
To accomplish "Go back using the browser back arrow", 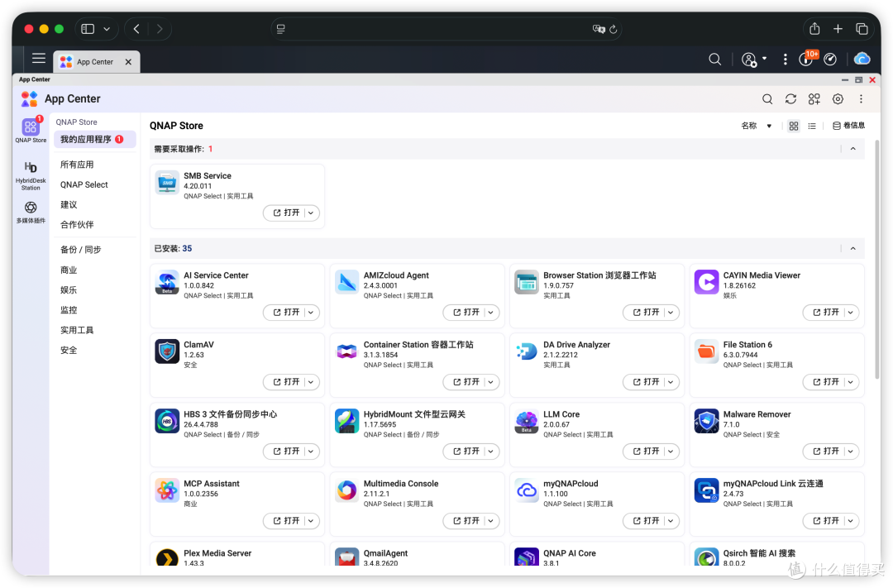I will pos(136,29).
